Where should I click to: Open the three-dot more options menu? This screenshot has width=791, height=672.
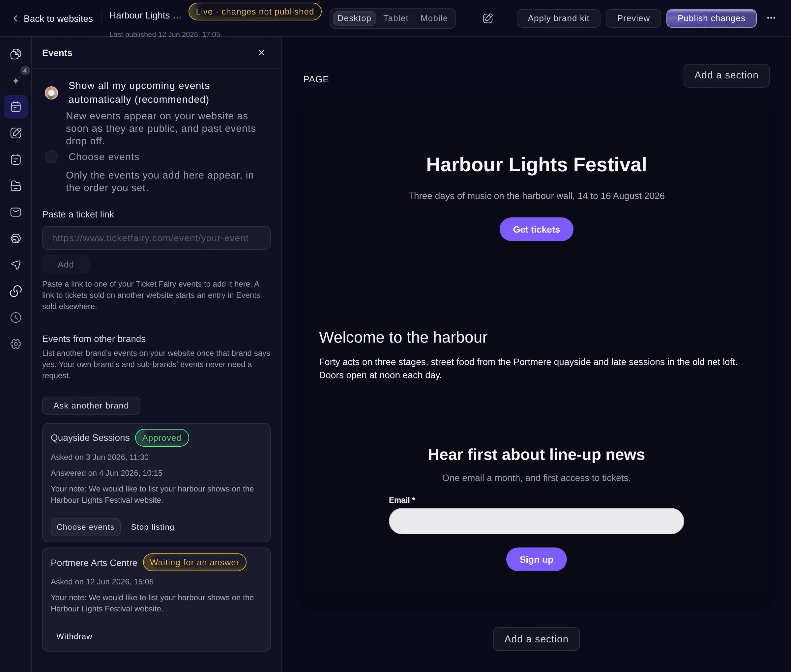(x=771, y=18)
